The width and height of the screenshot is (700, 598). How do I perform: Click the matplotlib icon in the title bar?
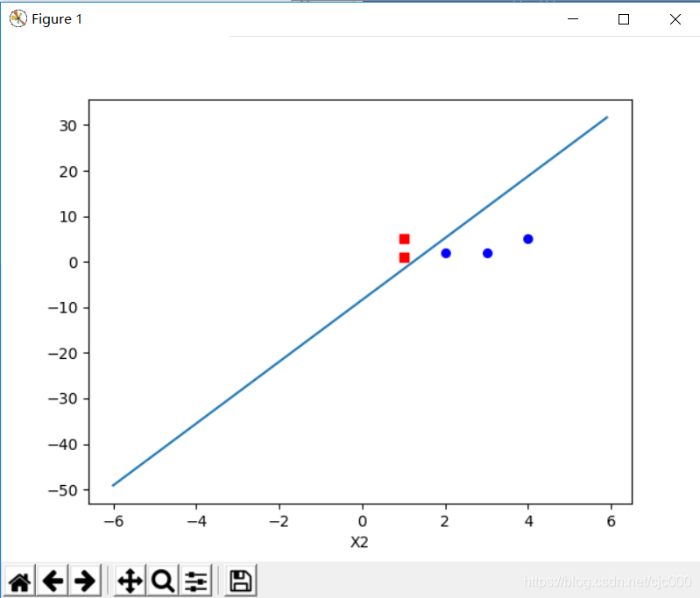coord(18,18)
